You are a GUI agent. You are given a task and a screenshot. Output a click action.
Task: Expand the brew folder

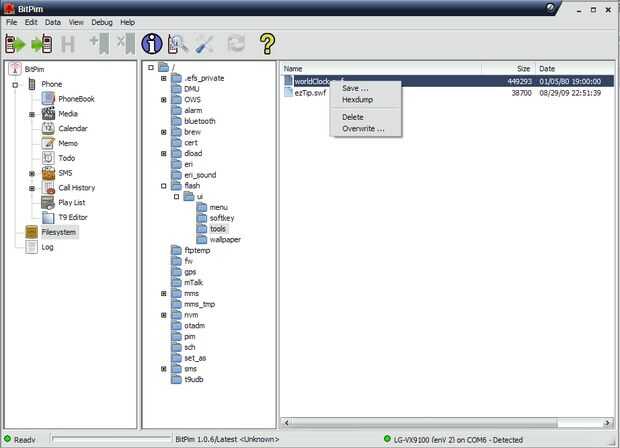pos(164,132)
